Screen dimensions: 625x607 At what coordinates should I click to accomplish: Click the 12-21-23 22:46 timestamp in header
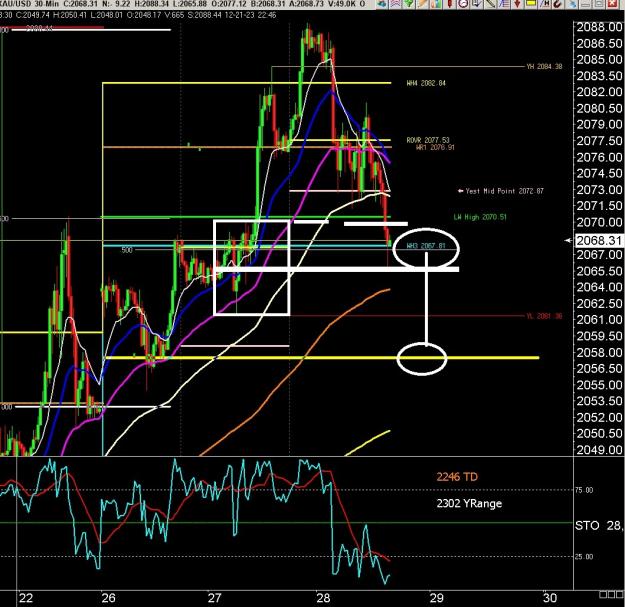(250, 15)
